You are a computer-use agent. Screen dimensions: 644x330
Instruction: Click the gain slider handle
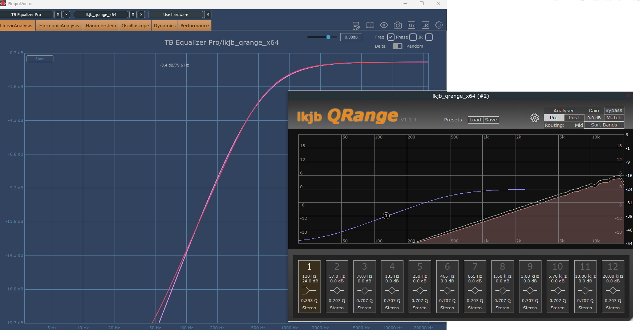[328, 37]
